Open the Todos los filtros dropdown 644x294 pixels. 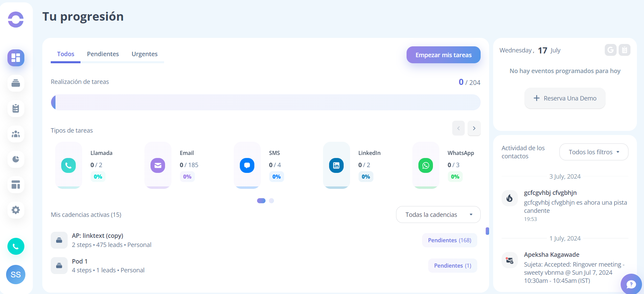click(594, 152)
